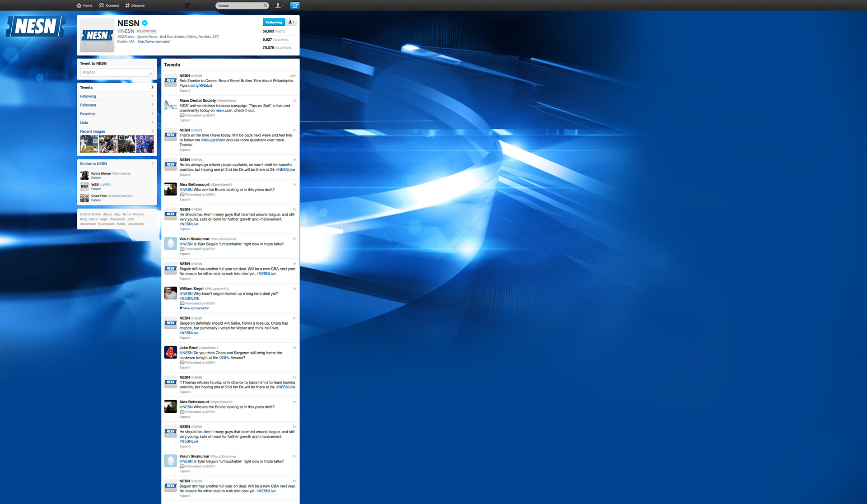Click the View conversation speech bubble icon
Screen dimensions: 867x504
coord(181,308)
